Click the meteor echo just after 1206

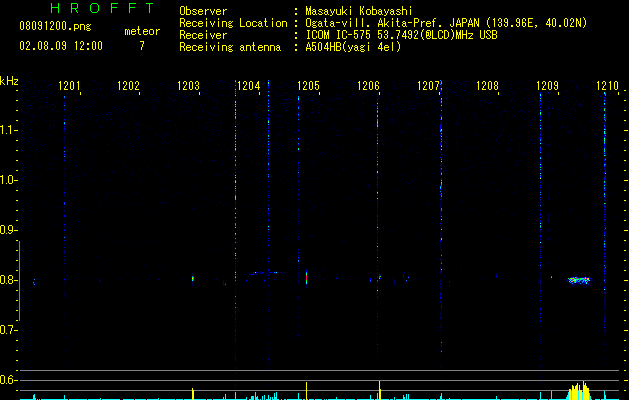tap(379, 277)
